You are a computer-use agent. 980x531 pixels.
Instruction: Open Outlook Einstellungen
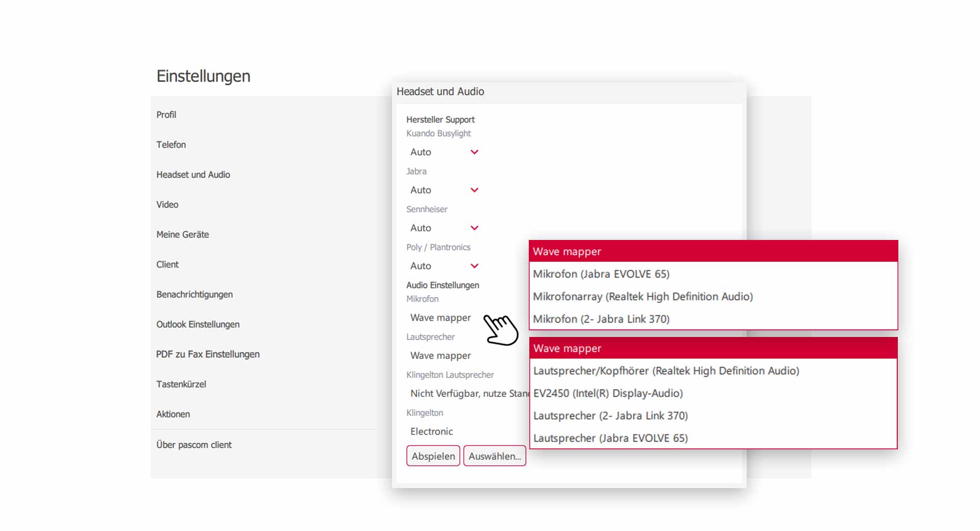click(198, 324)
